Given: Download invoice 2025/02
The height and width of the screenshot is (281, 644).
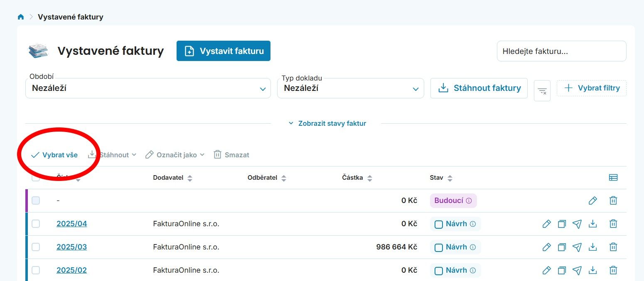Looking at the screenshot, I should (593, 270).
